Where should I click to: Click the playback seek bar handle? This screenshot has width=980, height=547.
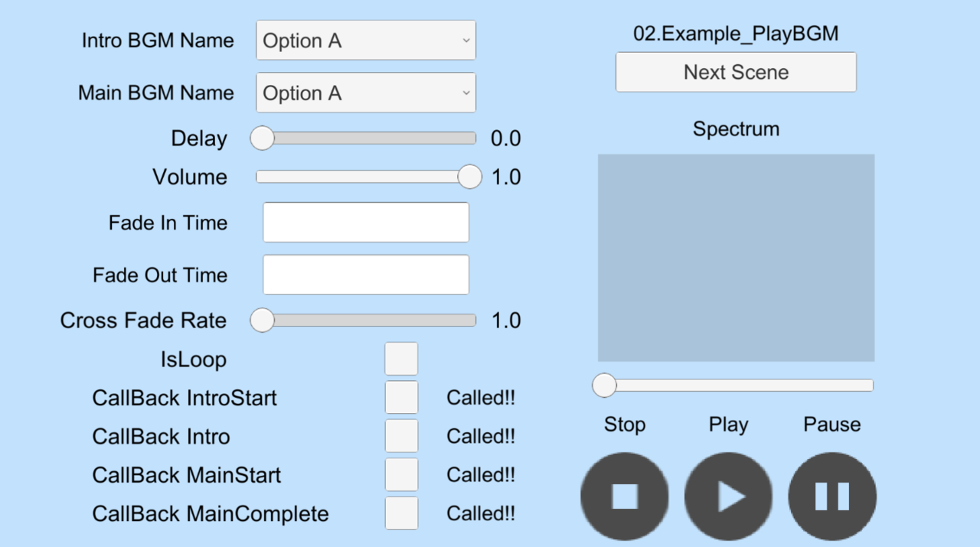[605, 386]
